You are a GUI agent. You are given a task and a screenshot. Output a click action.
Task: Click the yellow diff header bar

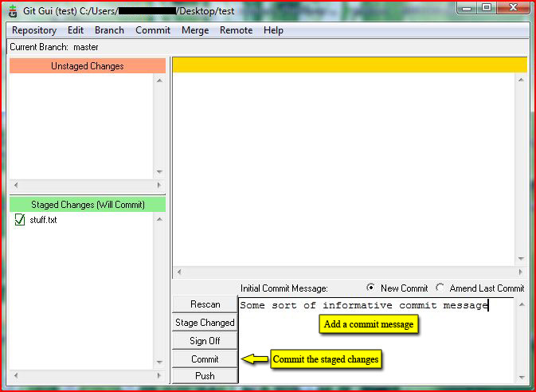[350, 65]
